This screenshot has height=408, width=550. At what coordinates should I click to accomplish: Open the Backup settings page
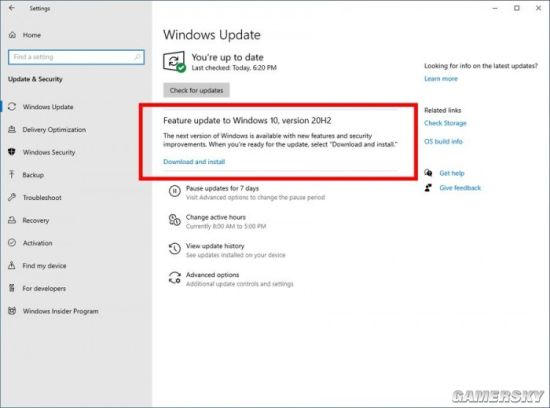click(x=33, y=175)
